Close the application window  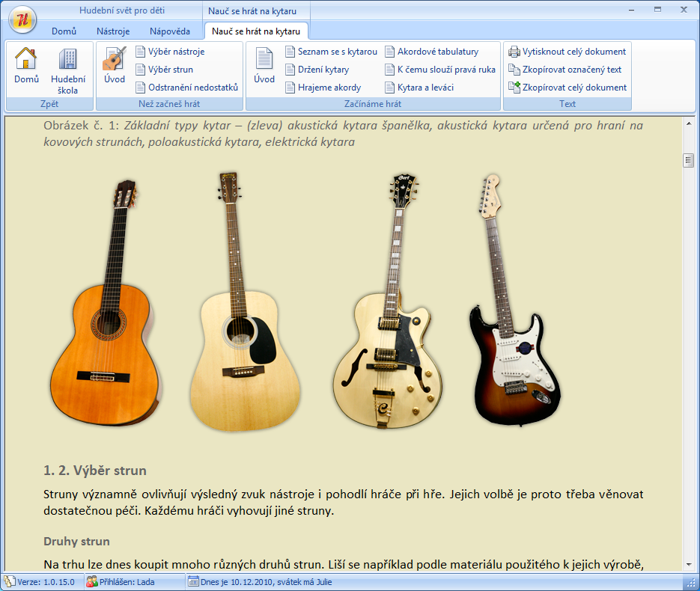click(x=684, y=10)
